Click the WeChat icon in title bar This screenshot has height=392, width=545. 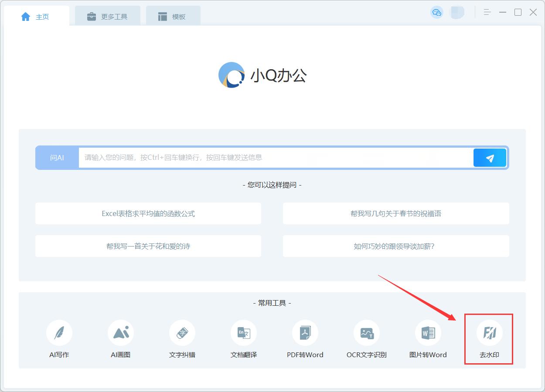pos(436,12)
